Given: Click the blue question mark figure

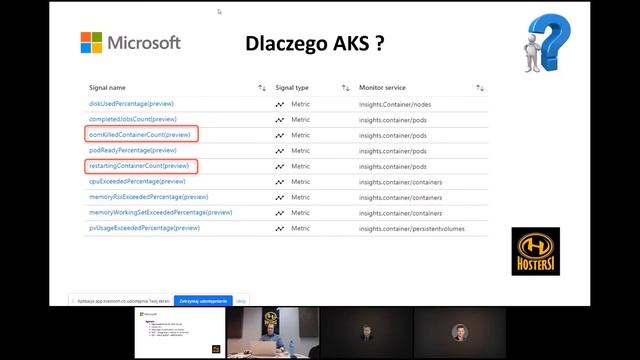Looking at the screenshot, I should (x=547, y=43).
